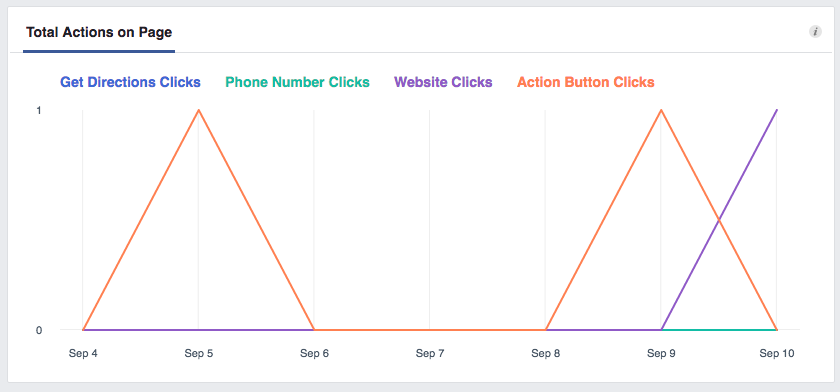Click the green line segment near Sep 10
840x392 pixels.
tap(719, 330)
